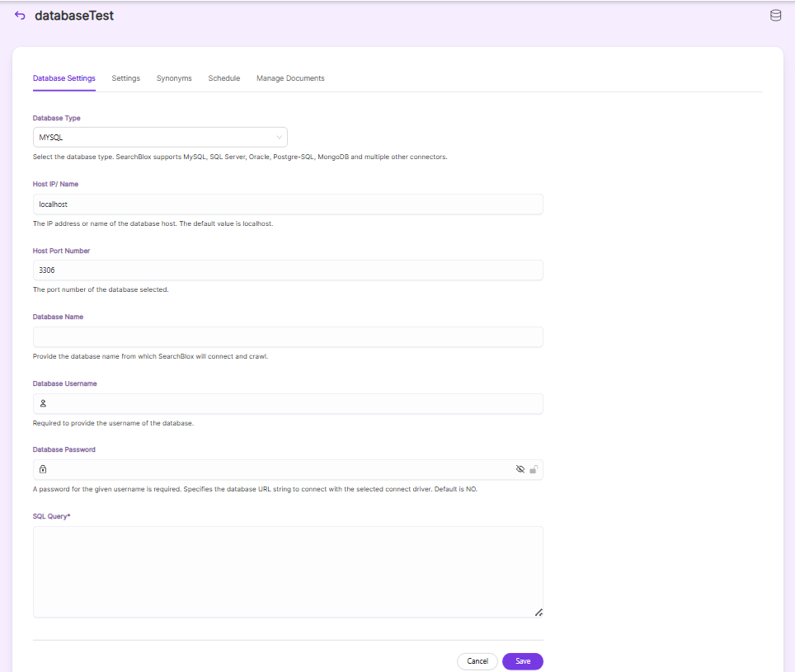The width and height of the screenshot is (795, 672).
Task: Toggle password visibility eye icon
Action: point(520,469)
